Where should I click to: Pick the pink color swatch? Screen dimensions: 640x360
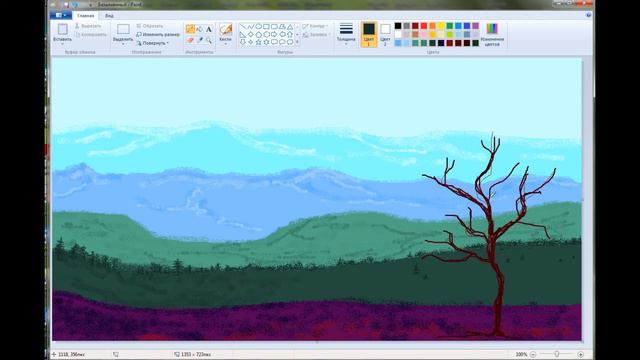tap(424, 34)
